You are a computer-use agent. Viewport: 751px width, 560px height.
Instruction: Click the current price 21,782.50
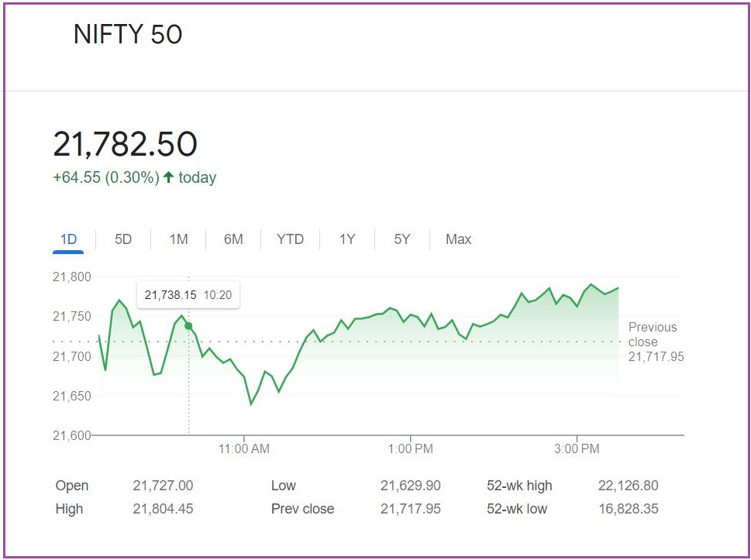point(125,145)
